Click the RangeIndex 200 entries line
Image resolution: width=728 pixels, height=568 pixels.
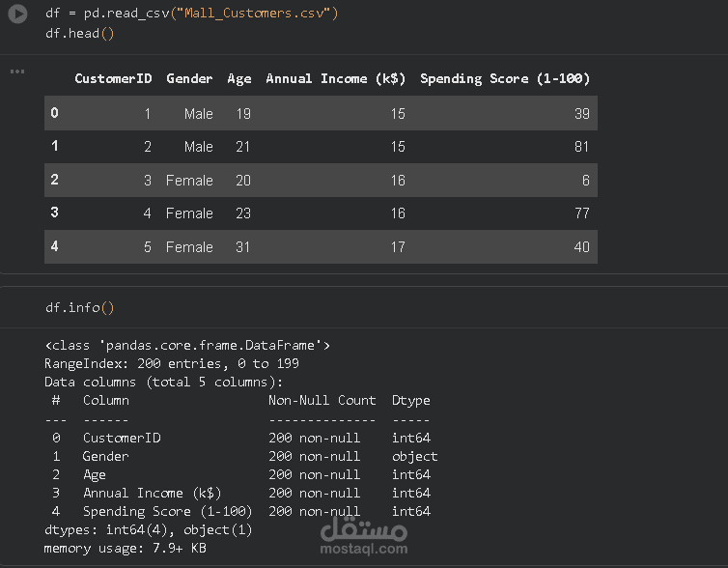click(x=172, y=363)
